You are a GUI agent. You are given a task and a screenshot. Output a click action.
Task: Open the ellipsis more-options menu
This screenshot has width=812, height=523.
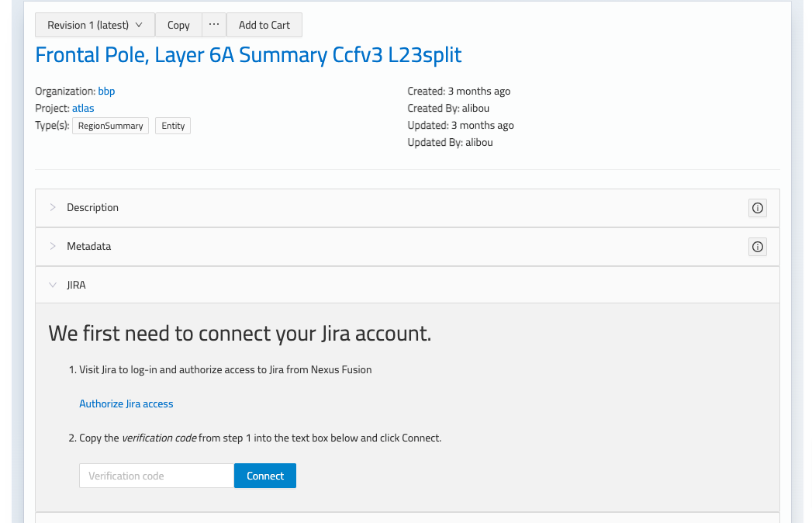tap(214, 25)
